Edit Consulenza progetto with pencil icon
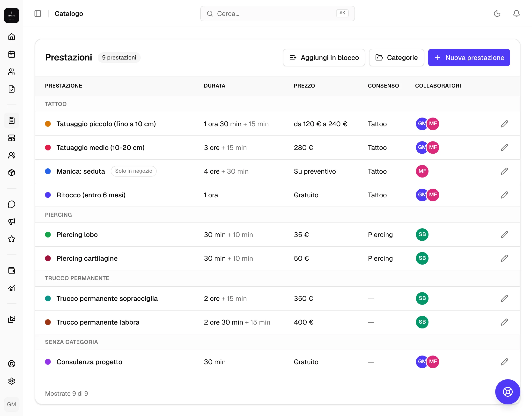Viewport: 532px width, 416px height. pyautogui.click(x=504, y=362)
